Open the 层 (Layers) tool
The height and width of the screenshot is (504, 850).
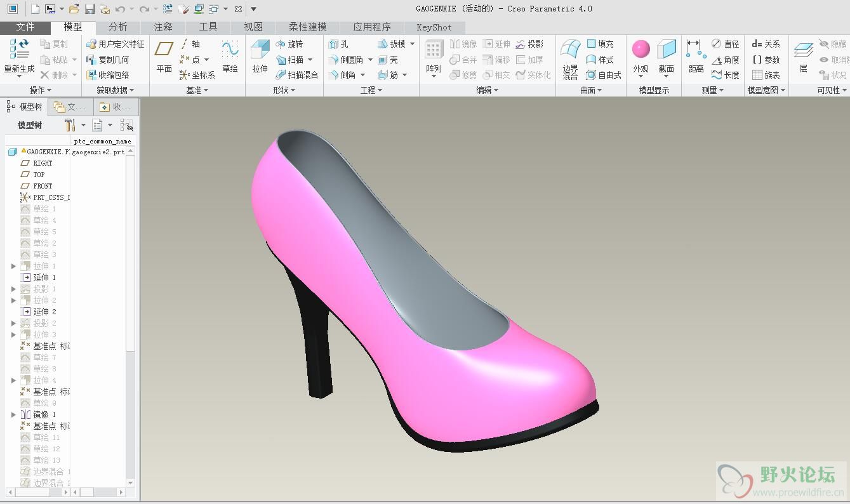click(803, 56)
